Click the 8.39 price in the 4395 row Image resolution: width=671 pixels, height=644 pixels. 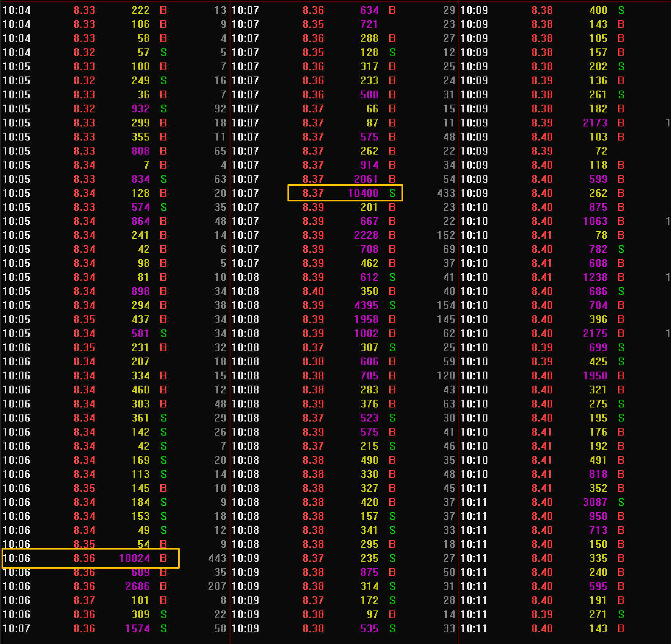tap(313, 305)
